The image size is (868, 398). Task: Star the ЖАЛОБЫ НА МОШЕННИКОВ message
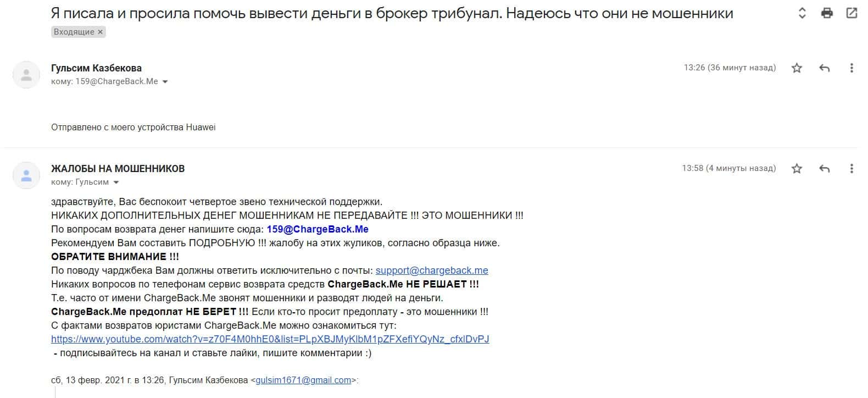click(797, 169)
